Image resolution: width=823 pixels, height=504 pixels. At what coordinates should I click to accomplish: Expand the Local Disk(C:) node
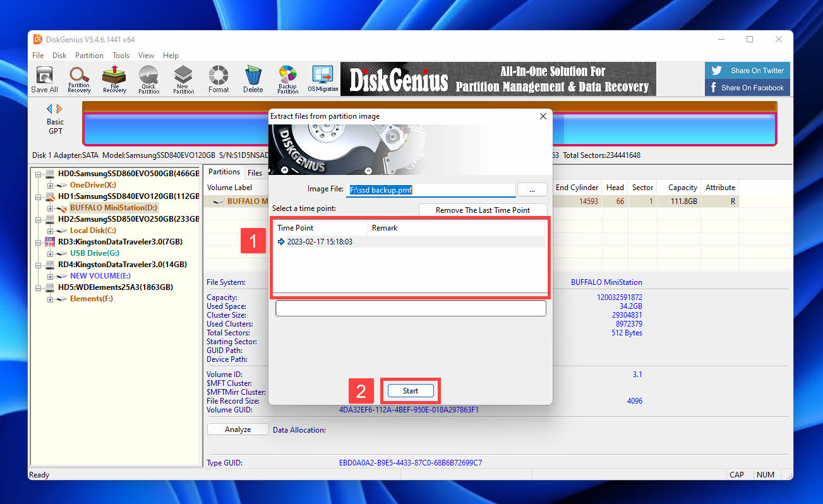click(x=51, y=231)
